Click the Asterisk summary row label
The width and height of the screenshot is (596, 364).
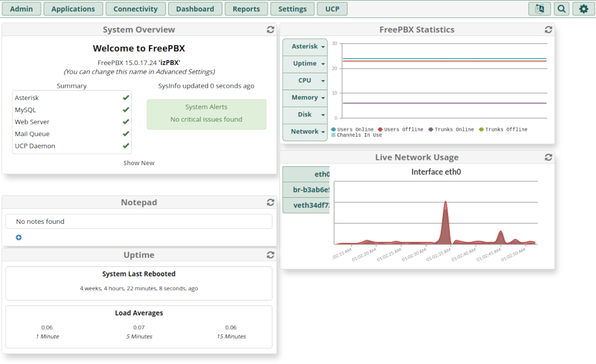[x=27, y=98]
